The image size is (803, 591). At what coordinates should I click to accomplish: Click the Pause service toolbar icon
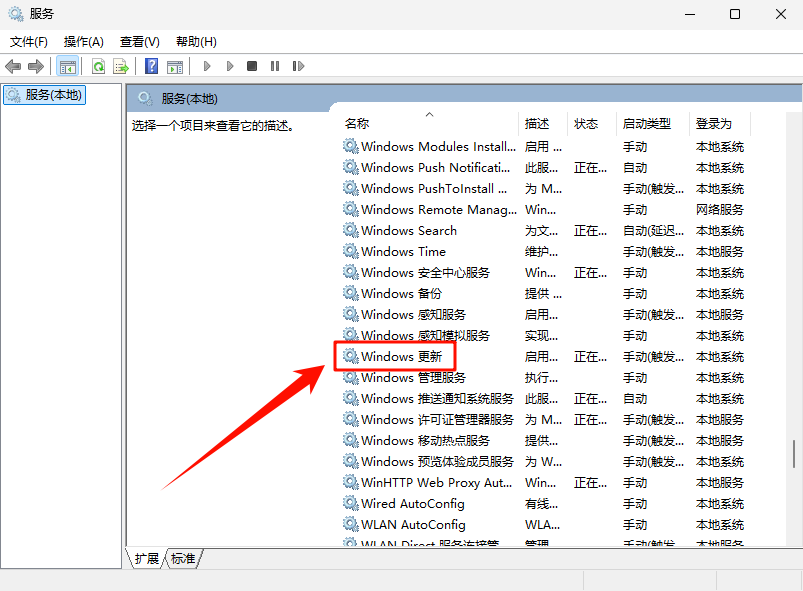coord(275,66)
